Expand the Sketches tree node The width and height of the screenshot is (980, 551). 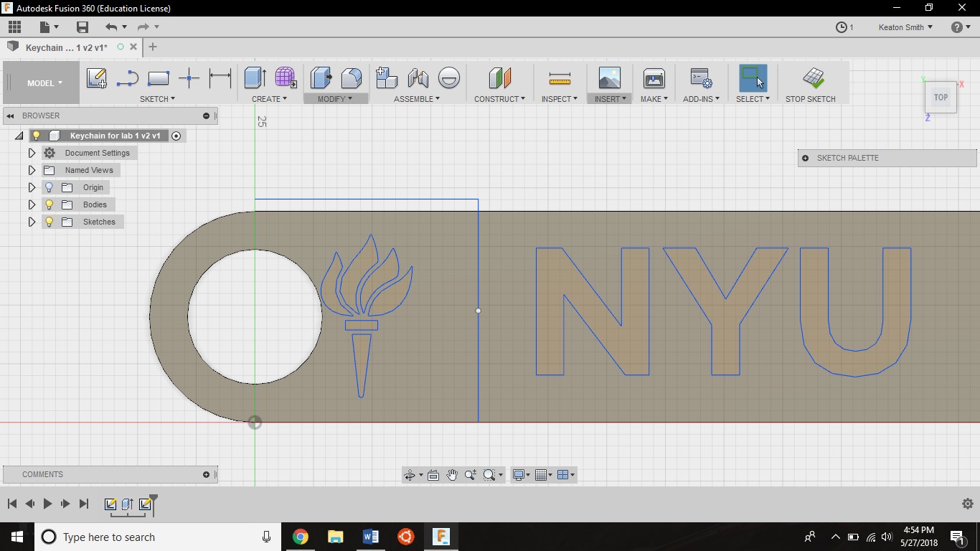[x=32, y=222]
